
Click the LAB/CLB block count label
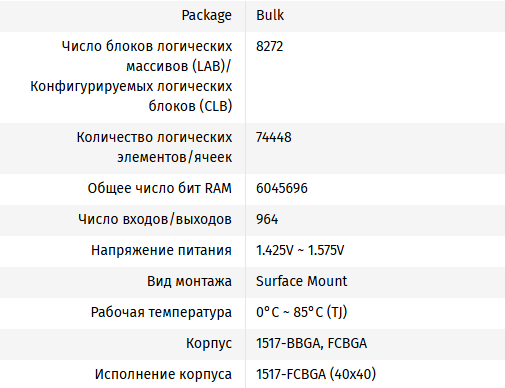[x=131, y=76]
